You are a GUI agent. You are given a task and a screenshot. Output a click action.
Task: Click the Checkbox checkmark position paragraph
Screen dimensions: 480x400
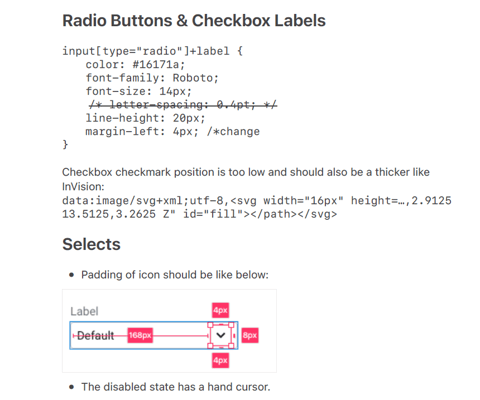(246, 179)
